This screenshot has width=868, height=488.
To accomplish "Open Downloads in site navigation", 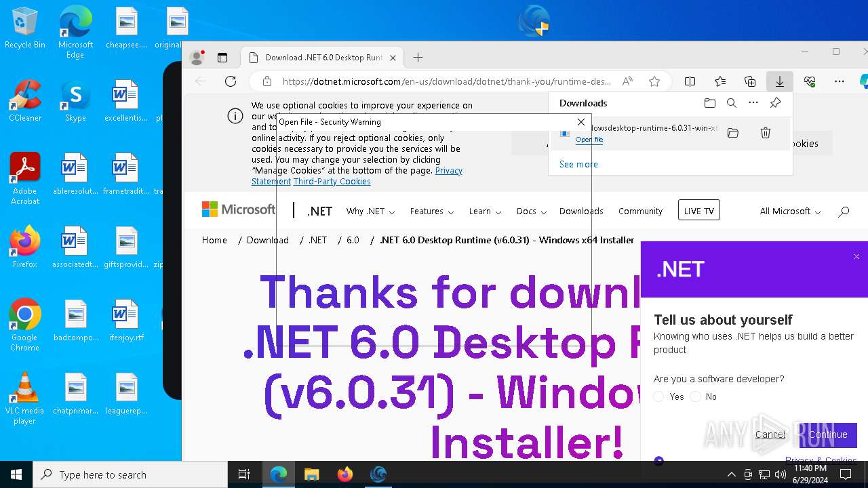I will pyautogui.click(x=581, y=211).
